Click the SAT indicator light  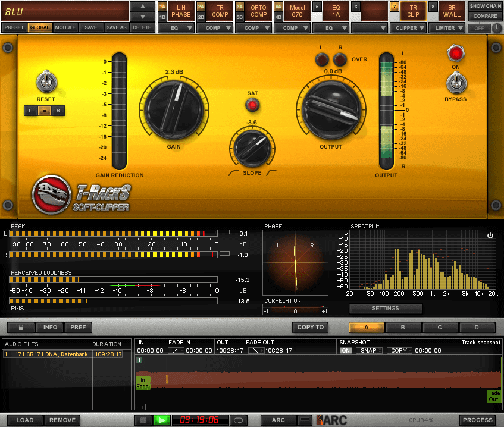pos(252,105)
